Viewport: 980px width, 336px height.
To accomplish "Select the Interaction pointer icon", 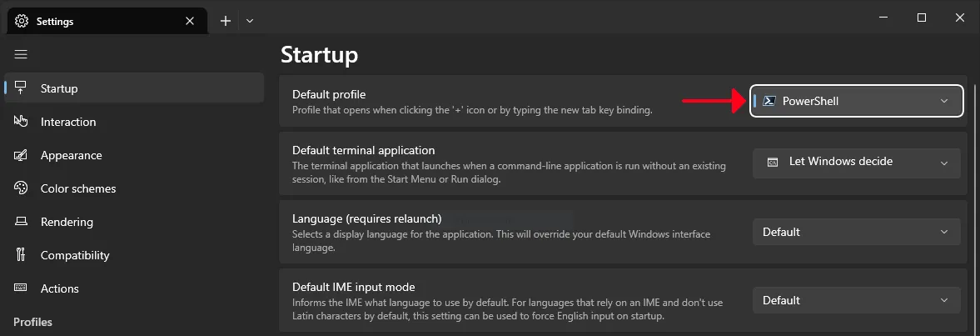I will (21, 122).
